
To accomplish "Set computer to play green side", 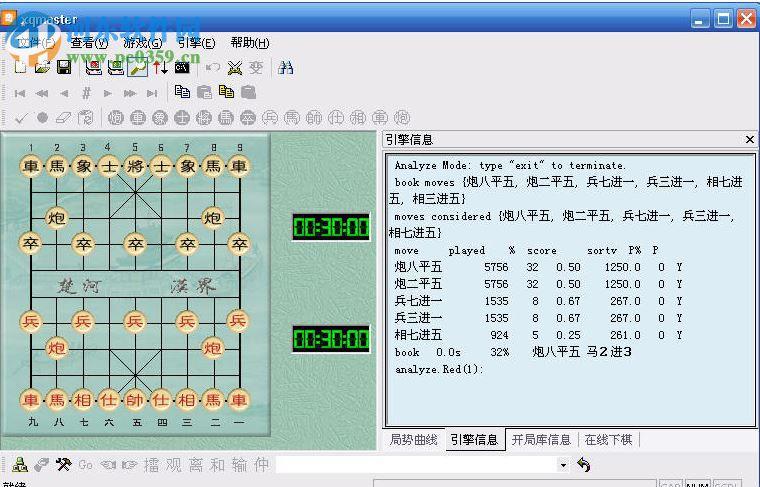I will (116, 67).
